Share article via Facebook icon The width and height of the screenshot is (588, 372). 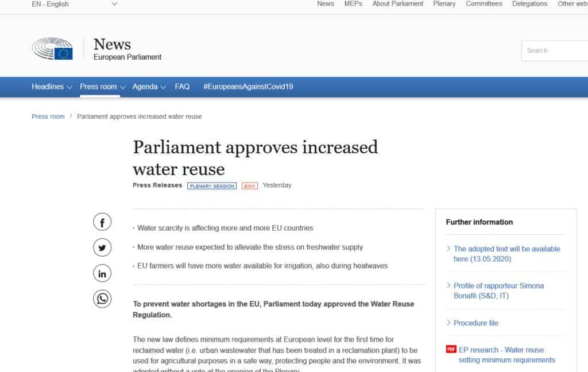click(x=102, y=222)
